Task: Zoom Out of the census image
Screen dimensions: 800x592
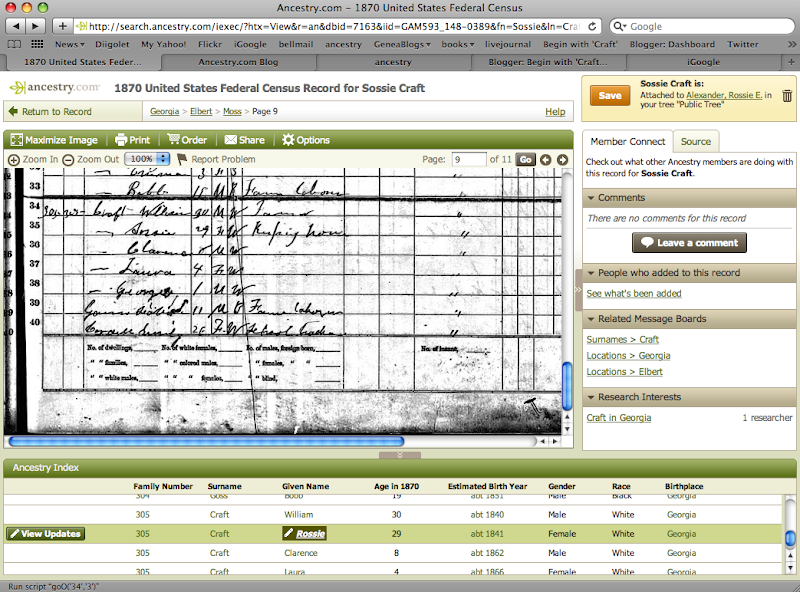Action: pos(91,159)
